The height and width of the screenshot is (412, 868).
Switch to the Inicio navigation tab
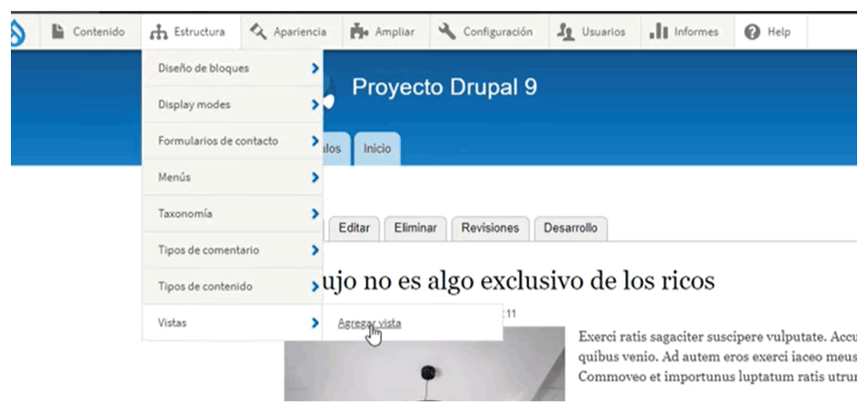(x=377, y=149)
